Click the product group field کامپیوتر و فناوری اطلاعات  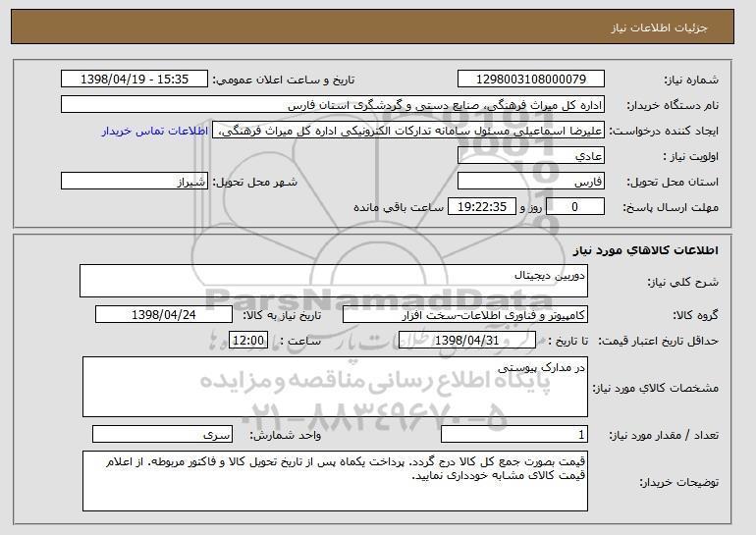[465, 315]
